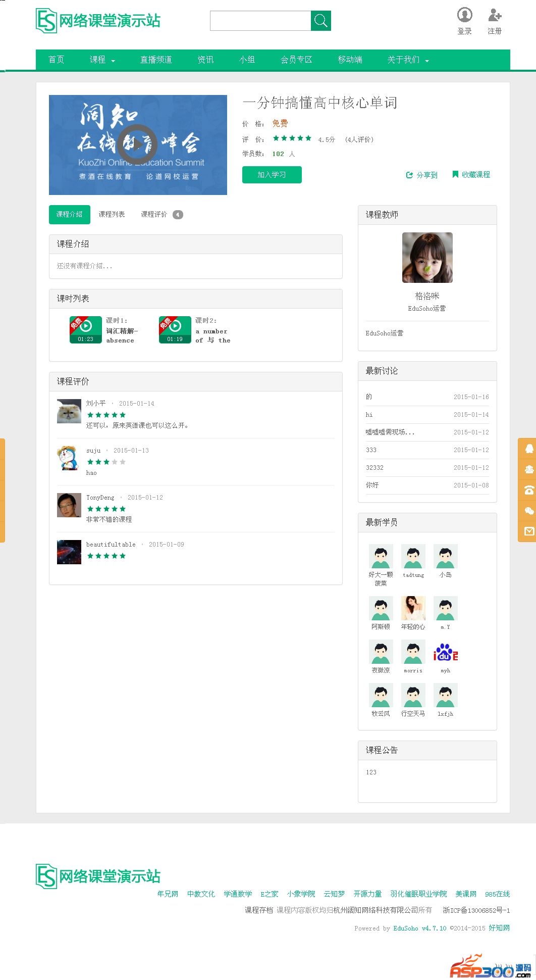The height and width of the screenshot is (980, 536).
Task: Open student tadtung avatar
Action: 413,556
